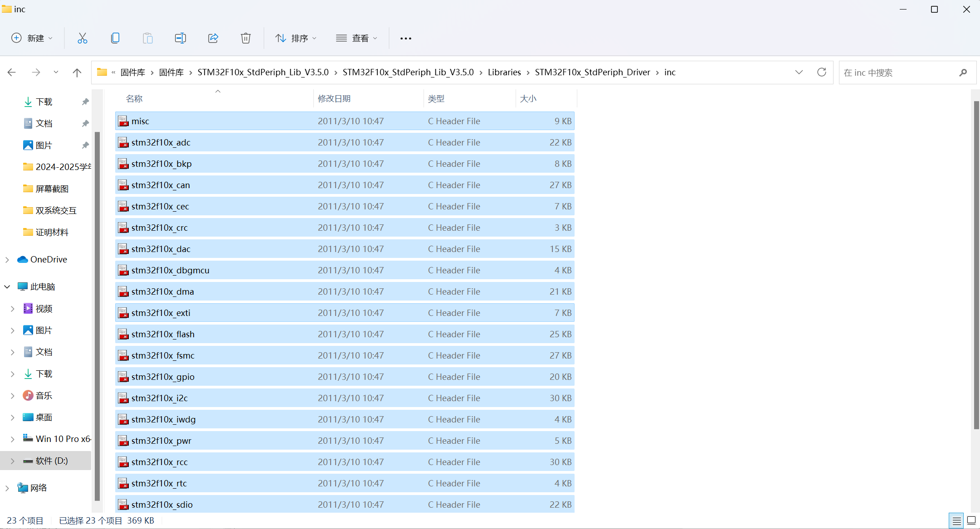The width and height of the screenshot is (980, 529).
Task: Sort by 大小 column header
Action: 528,98
